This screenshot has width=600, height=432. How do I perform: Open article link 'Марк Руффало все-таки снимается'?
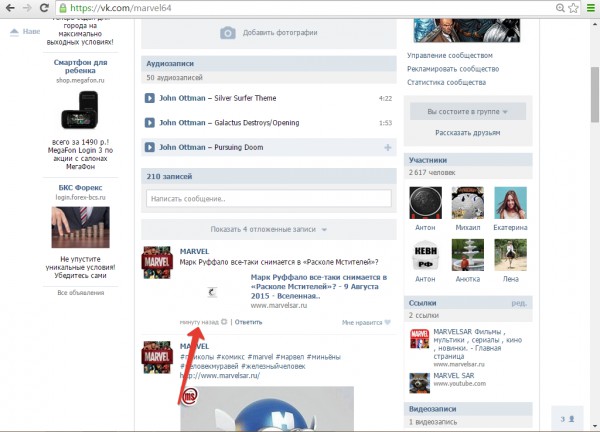pos(319,287)
